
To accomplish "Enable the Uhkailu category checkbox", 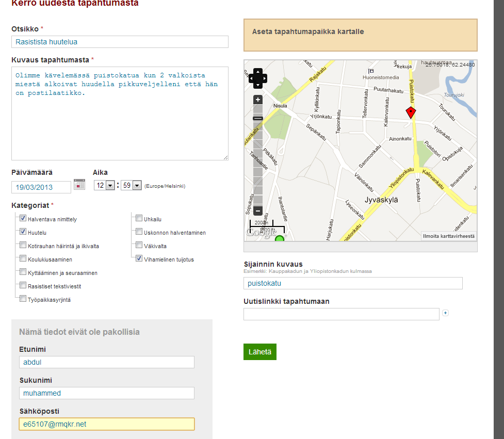I will 139,219.
